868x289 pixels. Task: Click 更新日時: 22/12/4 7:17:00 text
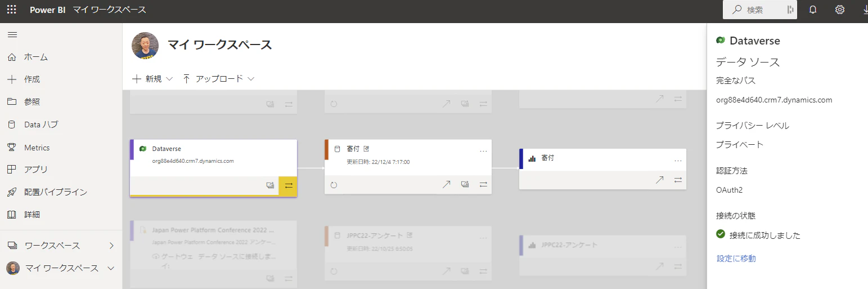tap(378, 162)
